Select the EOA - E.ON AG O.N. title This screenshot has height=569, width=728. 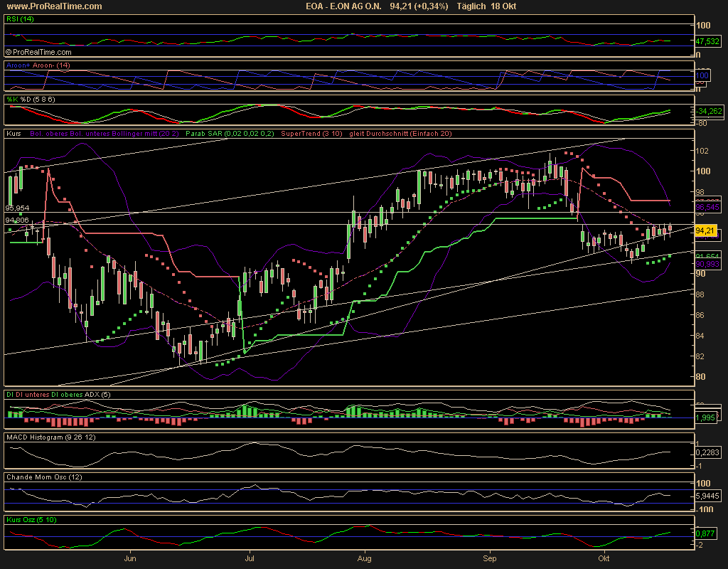tap(343, 6)
